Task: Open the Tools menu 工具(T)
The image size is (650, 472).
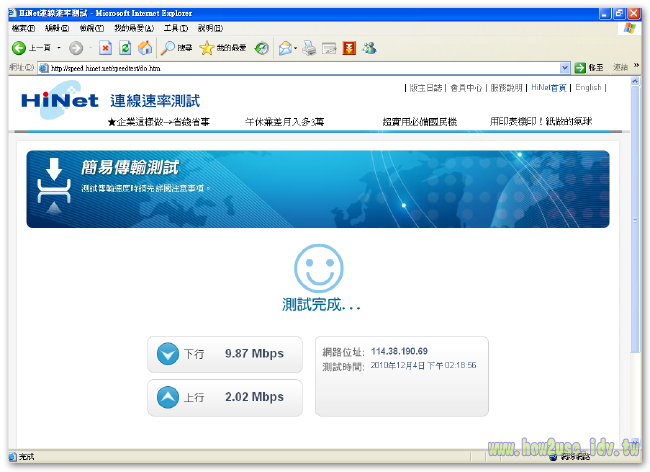Action: (176, 28)
